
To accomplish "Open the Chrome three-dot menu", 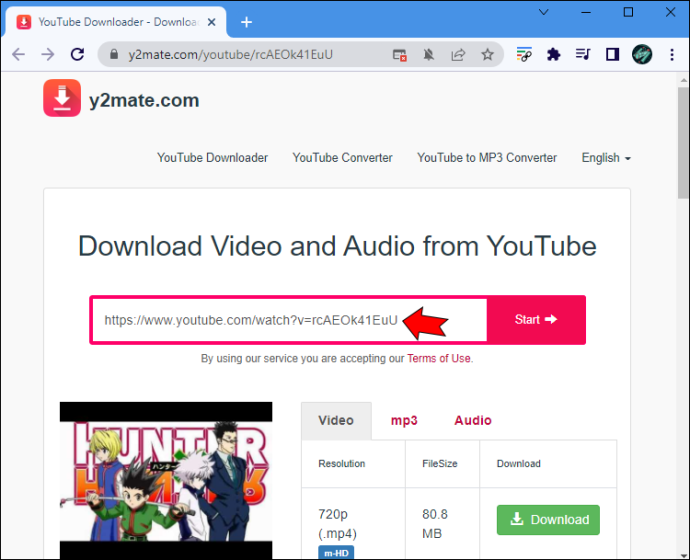I will pyautogui.click(x=672, y=55).
